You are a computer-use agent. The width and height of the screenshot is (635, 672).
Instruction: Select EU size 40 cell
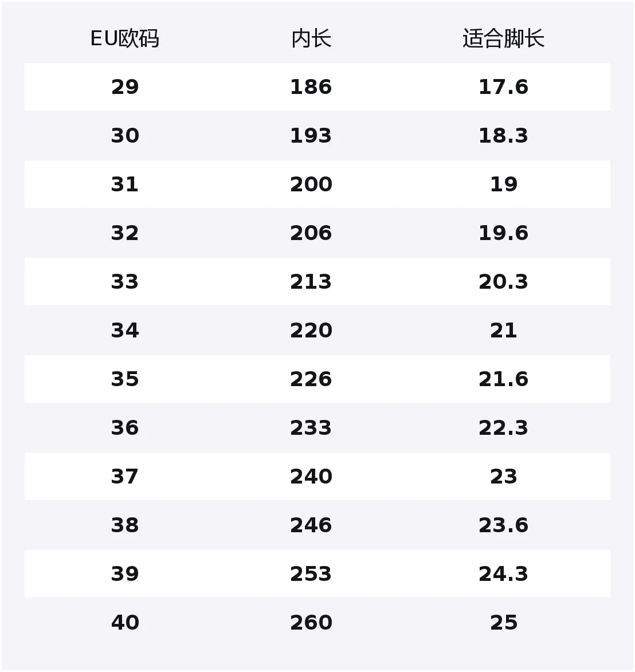[x=125, y=623]
